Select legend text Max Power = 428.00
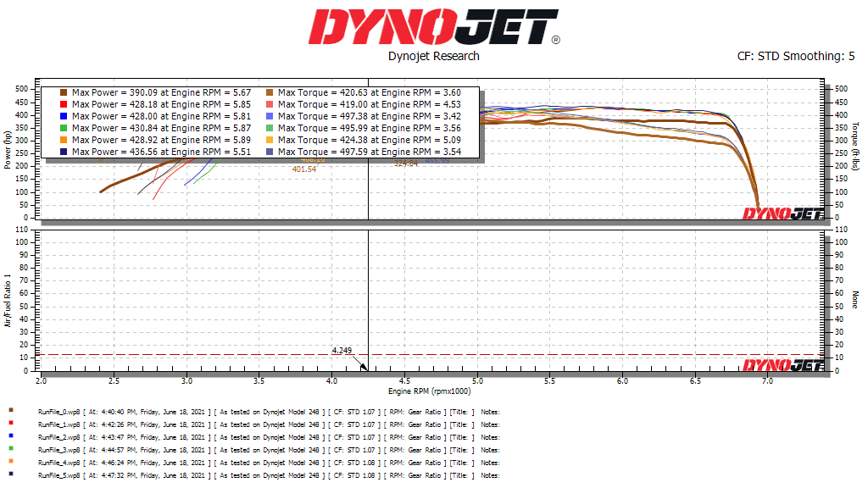The height and width of the screenshot is (488, 868). click(x=114, y=116)
